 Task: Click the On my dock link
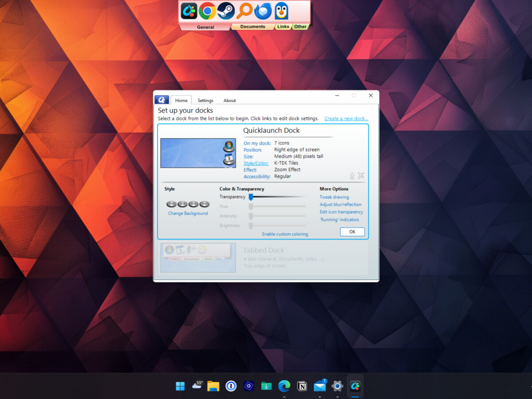click(x=257, y=143)
